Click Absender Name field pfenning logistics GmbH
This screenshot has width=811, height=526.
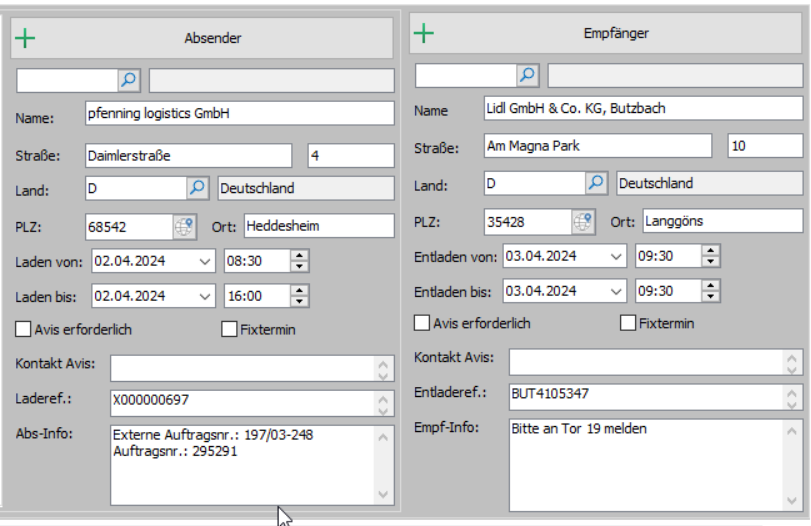tap(239, 113)
